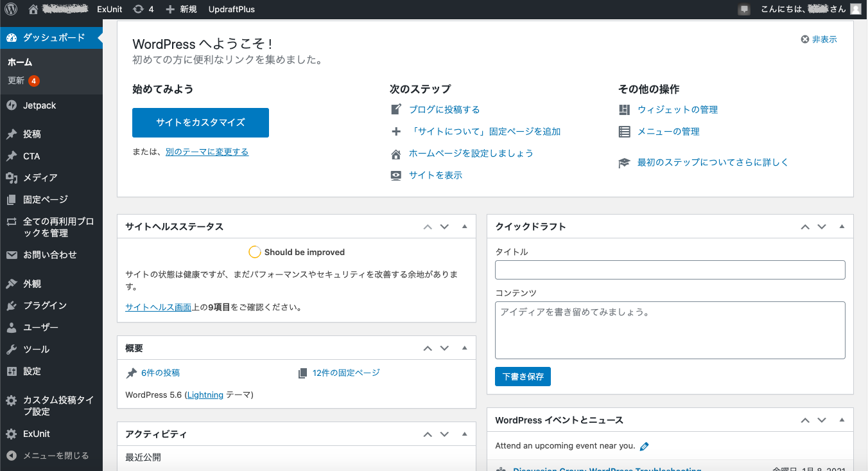Open UpdraftPlus in the admin bar
This screenshot has height=471, width=868.
click(231, 9)
